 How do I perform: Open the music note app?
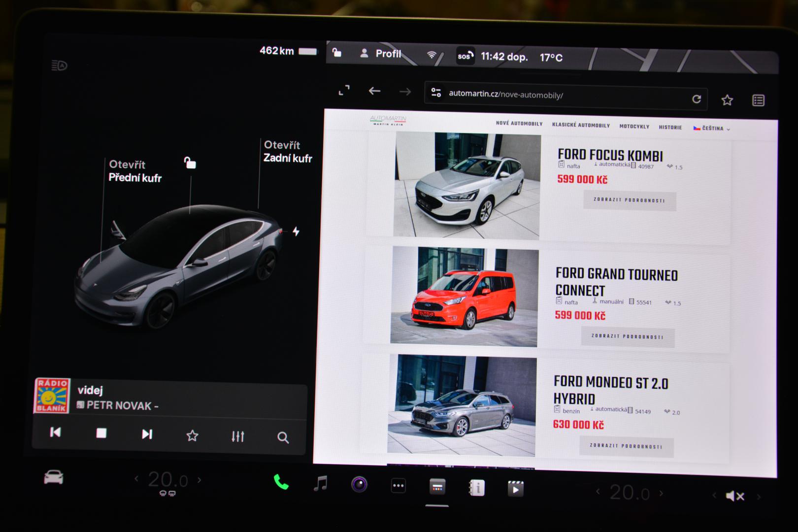[320, 484]
